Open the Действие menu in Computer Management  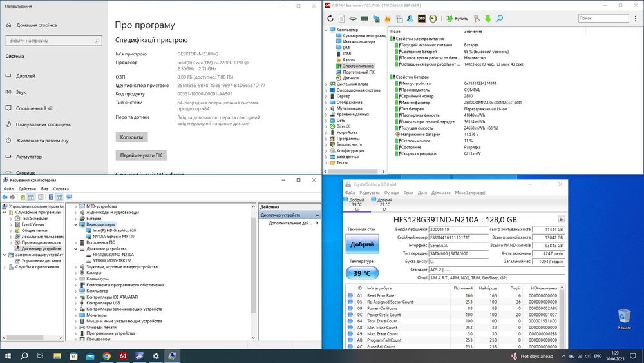click(x=27, y=189)
